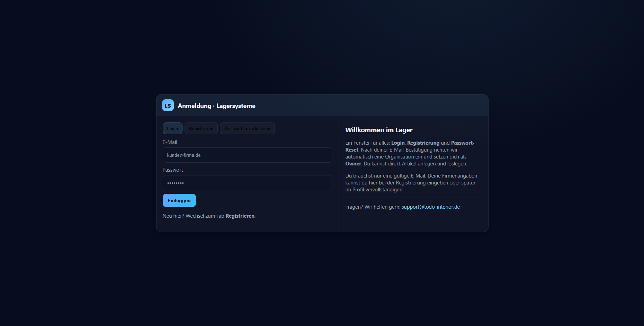Focus the E-Mail input field
The height and width of the screenshot is (326, 644).
point(247,155)
